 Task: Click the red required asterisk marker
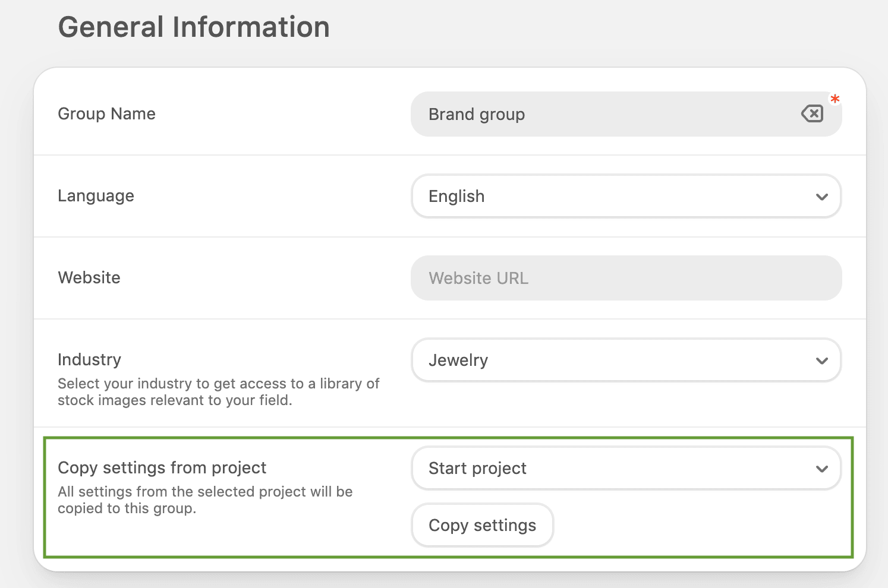835,99
